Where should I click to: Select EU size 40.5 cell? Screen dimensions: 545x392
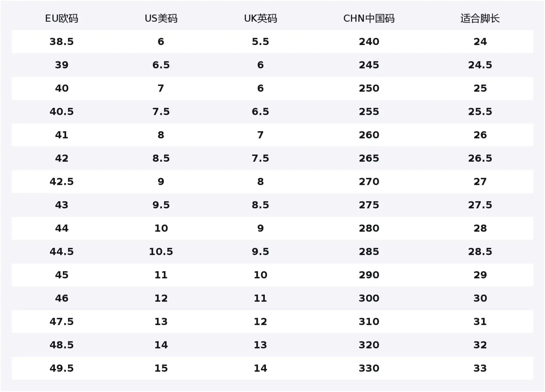(61, 112)
